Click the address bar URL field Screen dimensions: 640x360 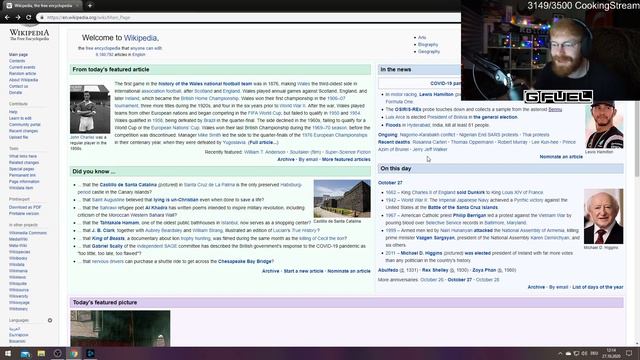coord(249,18)
